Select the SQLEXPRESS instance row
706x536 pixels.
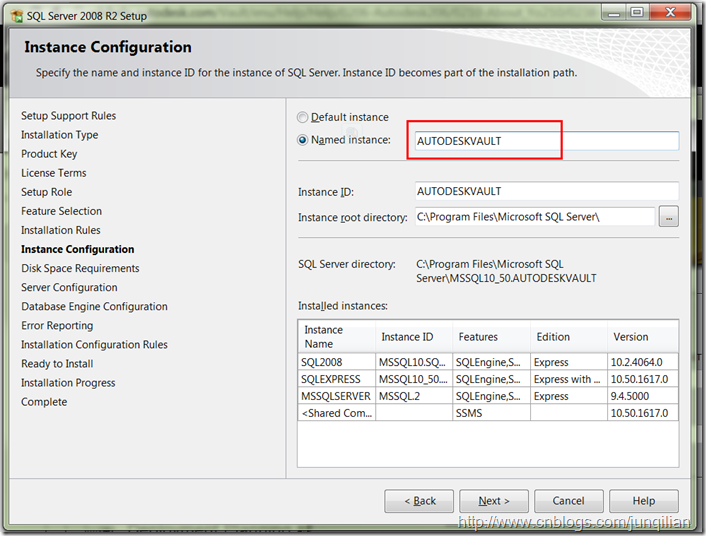[x=488, y=379]
